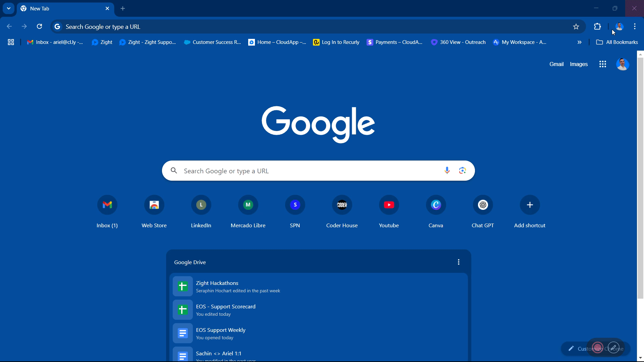
Task: Open the Youtube shortcut
Action: (389, 211)
